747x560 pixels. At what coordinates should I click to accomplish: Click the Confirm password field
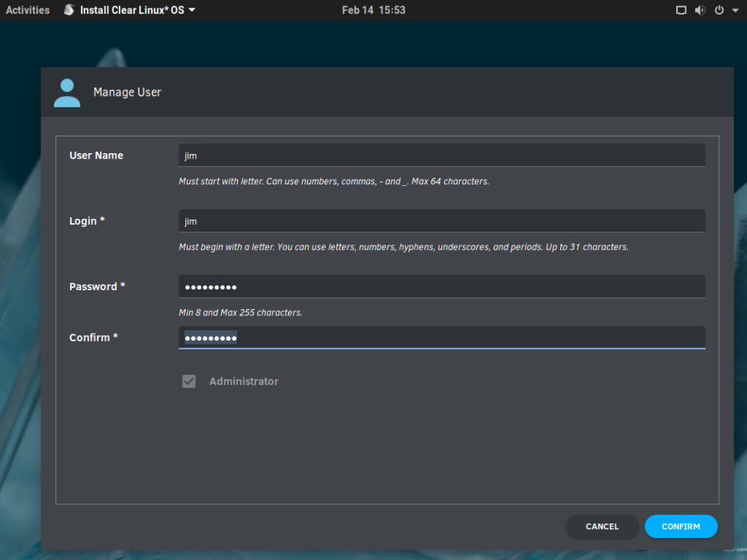coord(441,338)
